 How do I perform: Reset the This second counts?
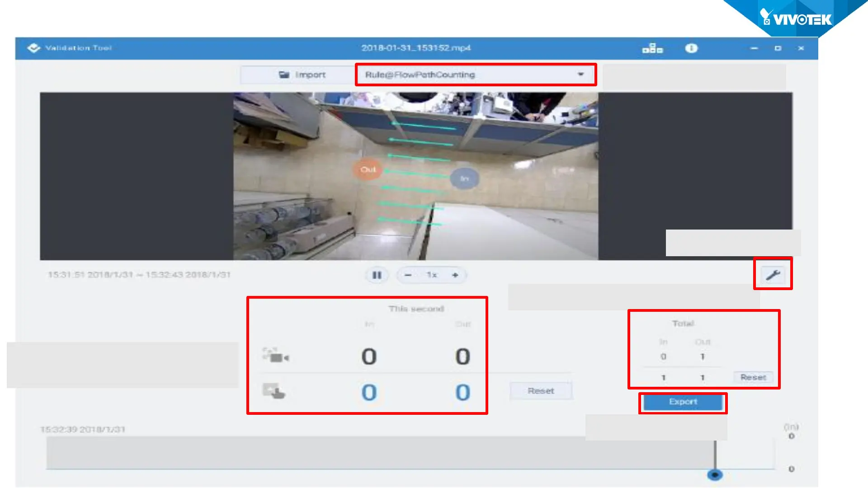point(541,391)
